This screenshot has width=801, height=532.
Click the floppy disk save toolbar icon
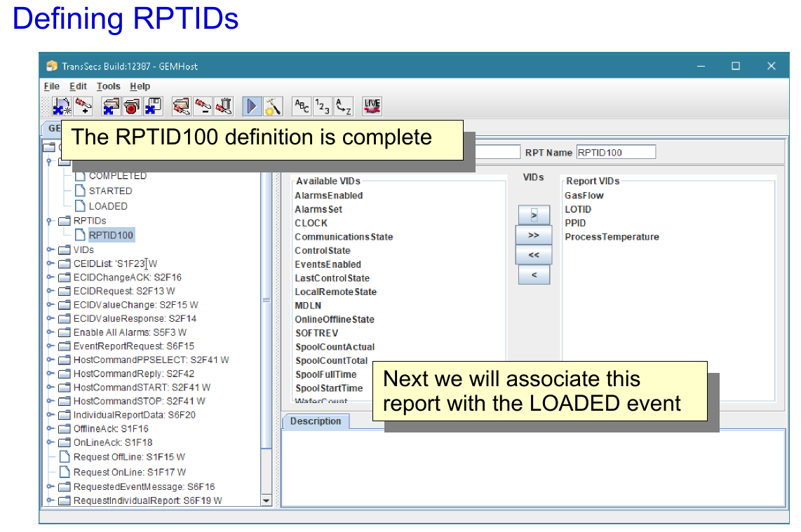click(153, 107)
